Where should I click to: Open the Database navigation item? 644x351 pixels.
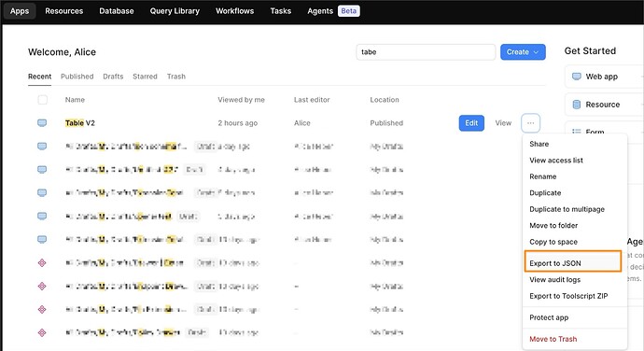[117, 11]
